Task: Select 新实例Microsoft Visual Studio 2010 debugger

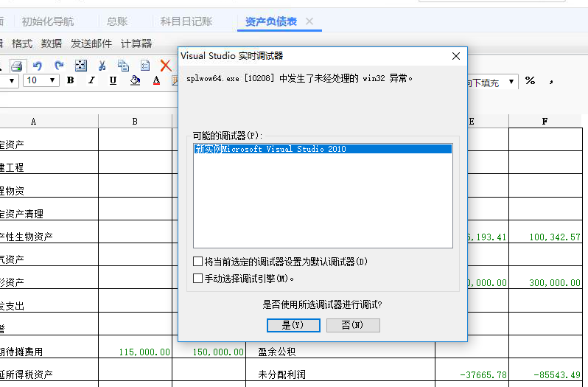Action: pyautogui.click(x=323, y=149)
